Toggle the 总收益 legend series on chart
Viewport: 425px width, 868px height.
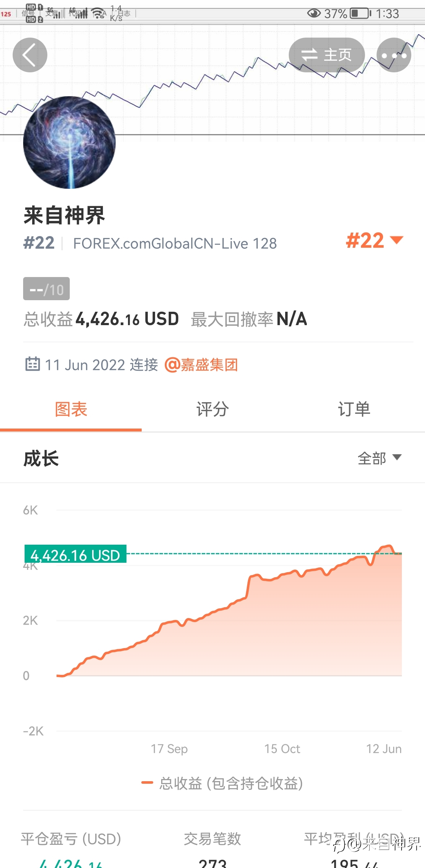click(x=222, y=783)
